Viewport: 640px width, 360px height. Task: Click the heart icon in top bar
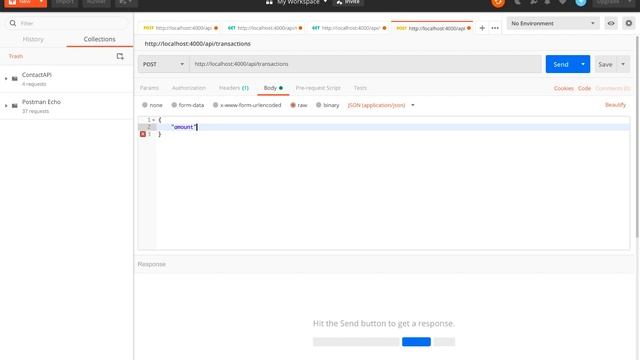pyautogui.click(x=562, y=2)
